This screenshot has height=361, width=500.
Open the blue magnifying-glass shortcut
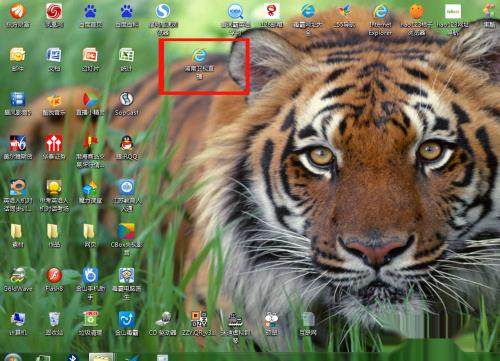[235, 12]
